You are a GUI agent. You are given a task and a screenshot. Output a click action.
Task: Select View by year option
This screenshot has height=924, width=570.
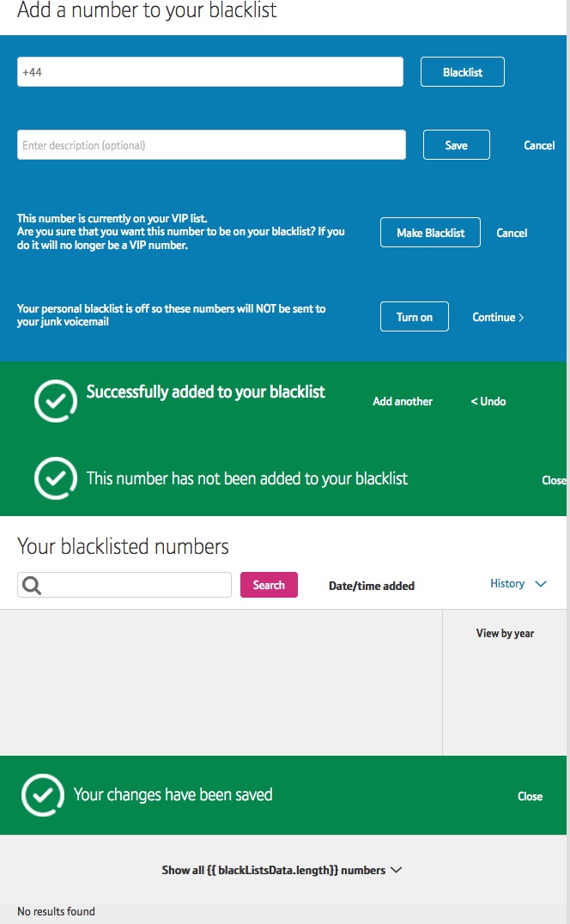(x=505, y=633)
